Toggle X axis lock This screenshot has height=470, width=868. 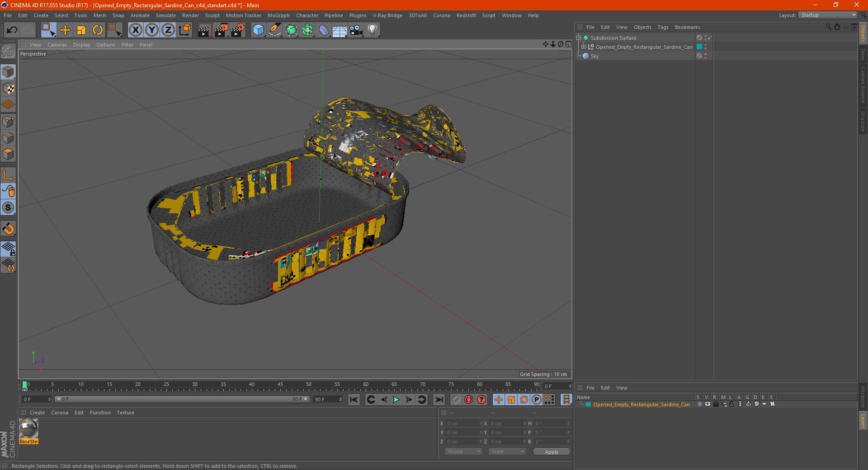click(x=135, y=30)
